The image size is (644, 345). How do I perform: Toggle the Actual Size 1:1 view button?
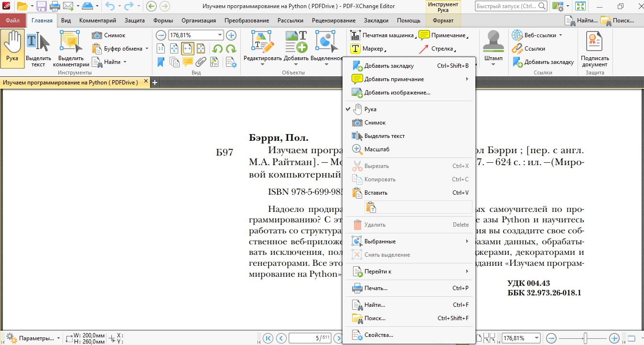[161, 49]
